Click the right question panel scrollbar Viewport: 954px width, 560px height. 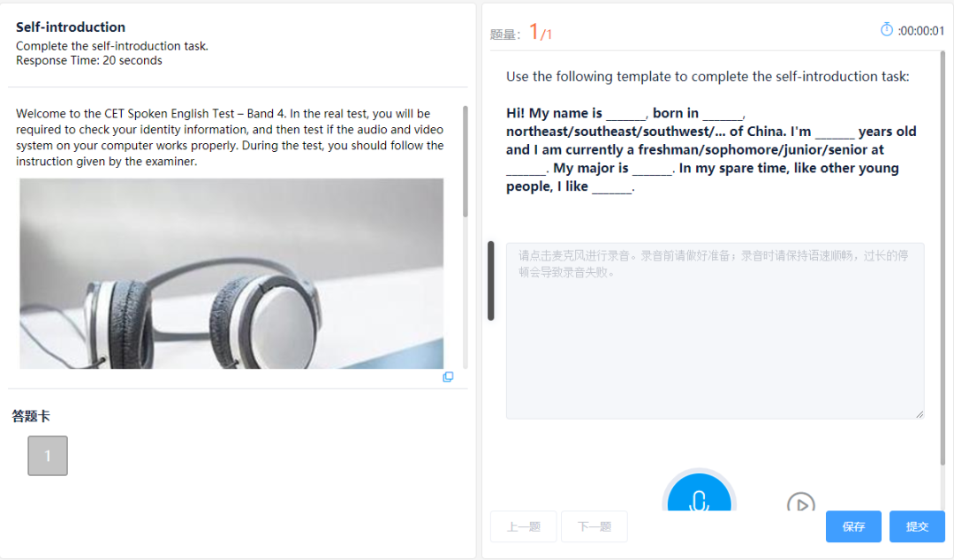[x=943, y=259]
